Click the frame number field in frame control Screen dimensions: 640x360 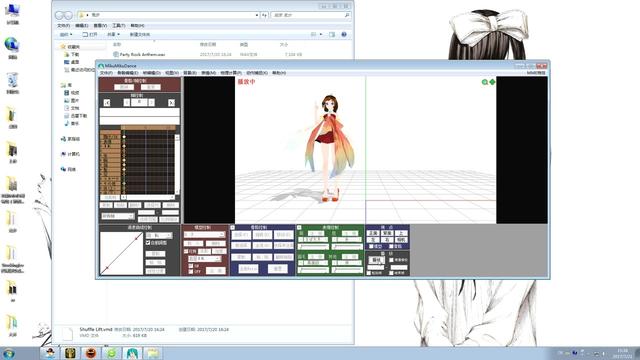(139, 102)
